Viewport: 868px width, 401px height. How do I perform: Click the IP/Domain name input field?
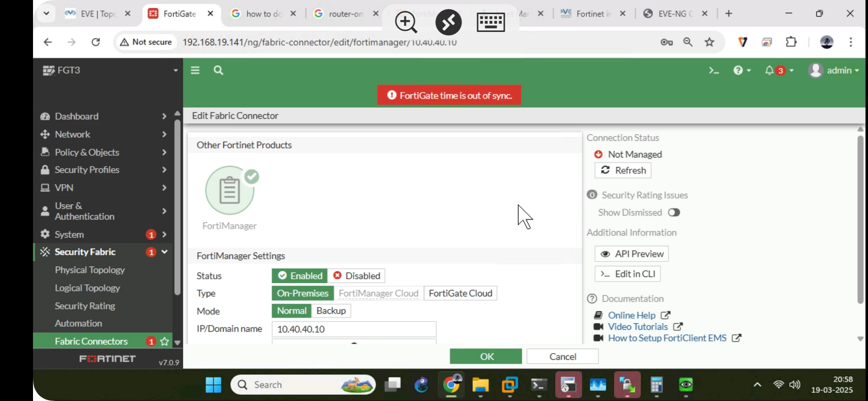coord(354,329)
